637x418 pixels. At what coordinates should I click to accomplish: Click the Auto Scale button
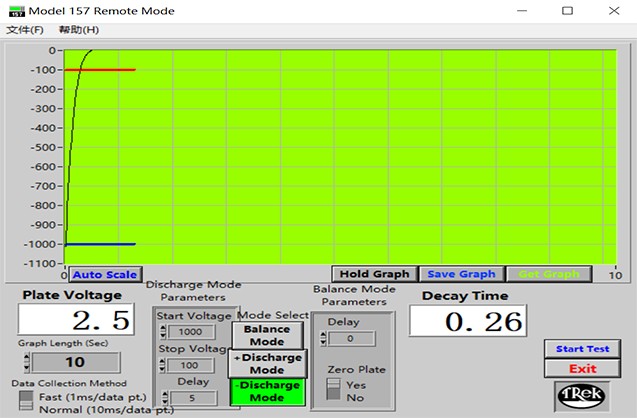(x=105, y=274)
